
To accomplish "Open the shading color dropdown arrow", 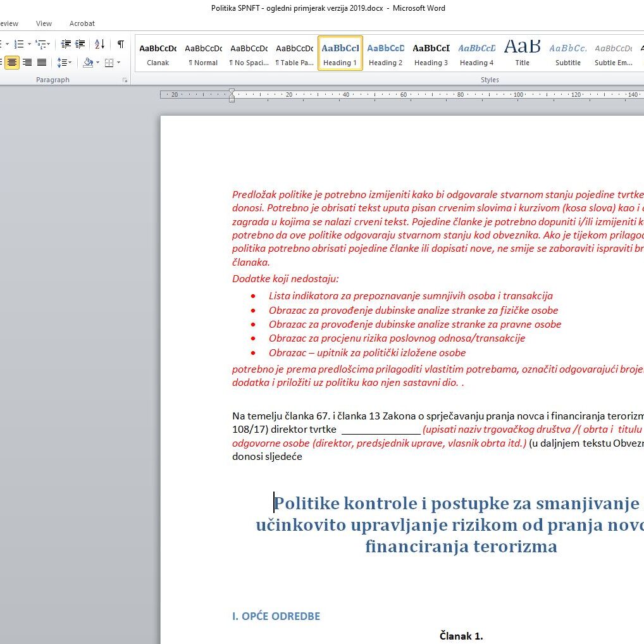I will [97, 63].
